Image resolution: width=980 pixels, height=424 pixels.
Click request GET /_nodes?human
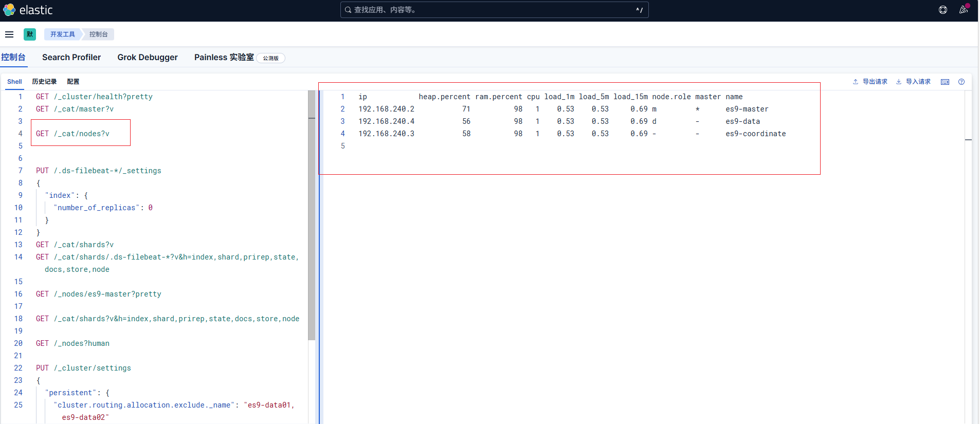72,343
